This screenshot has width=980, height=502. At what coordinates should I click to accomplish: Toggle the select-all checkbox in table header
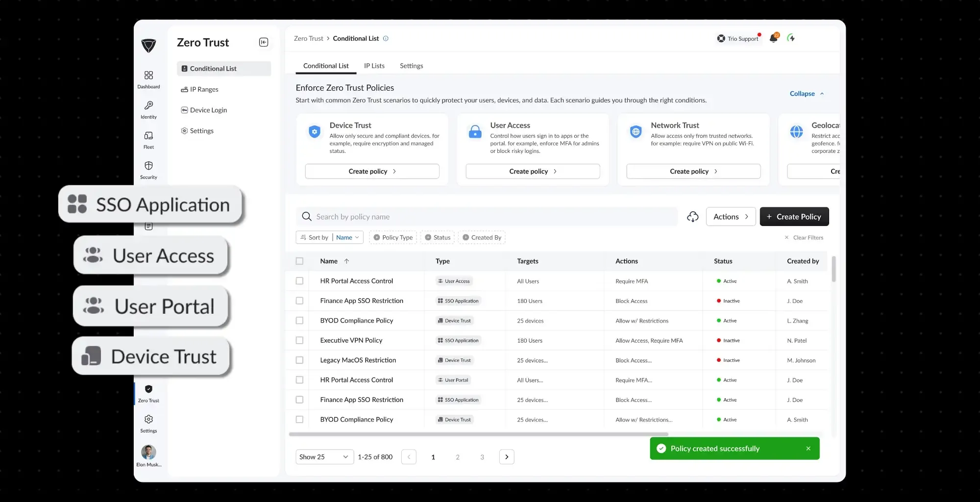click(299, 261)
